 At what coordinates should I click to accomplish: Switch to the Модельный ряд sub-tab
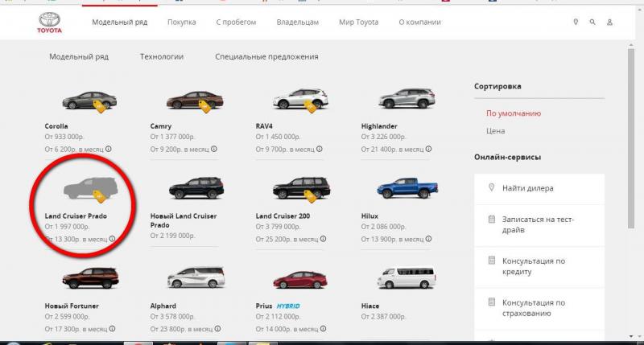coord(79,56)
